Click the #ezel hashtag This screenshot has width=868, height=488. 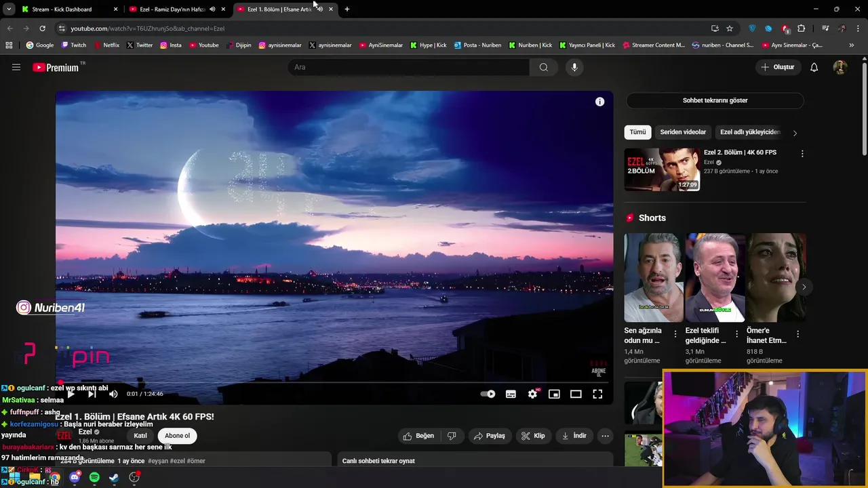coord(177,461)
